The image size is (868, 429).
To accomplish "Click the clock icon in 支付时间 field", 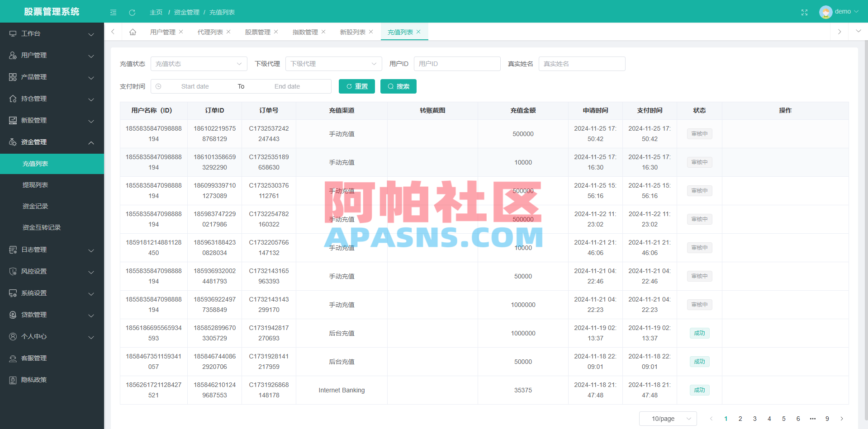I will click(x=159, y=86).
